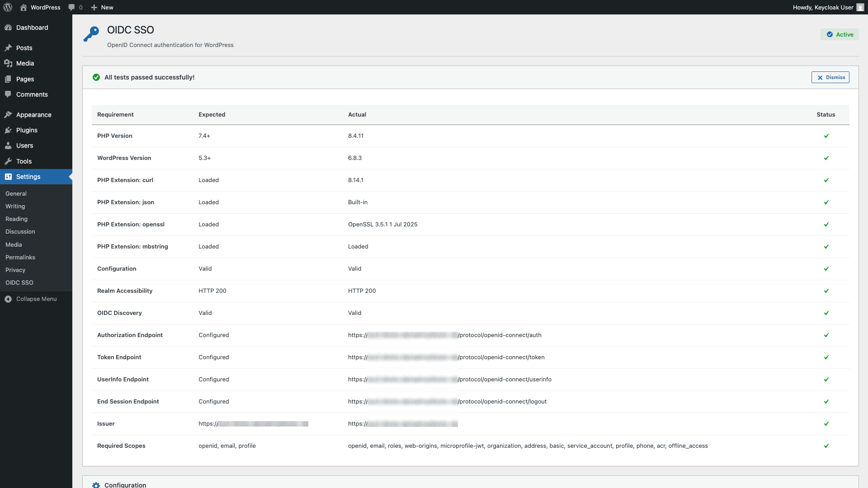Select the userinfo endpoint URL text
Image resolution: width=868 pixels, height=488 pixels.
(x=450, y=380)
